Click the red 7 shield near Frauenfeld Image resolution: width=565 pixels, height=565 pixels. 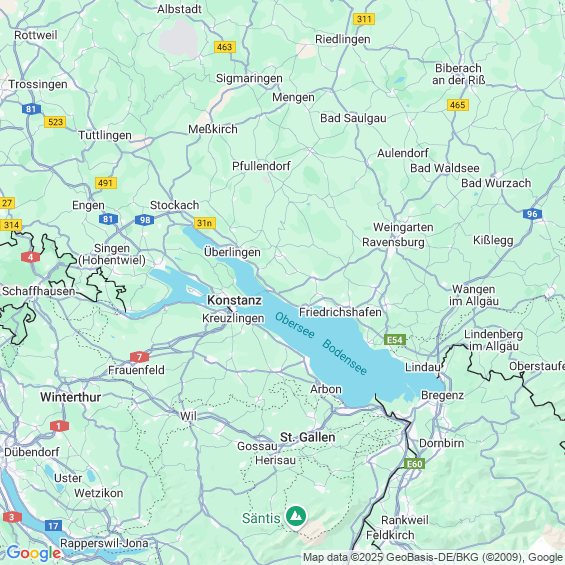[x=139, y=357]
